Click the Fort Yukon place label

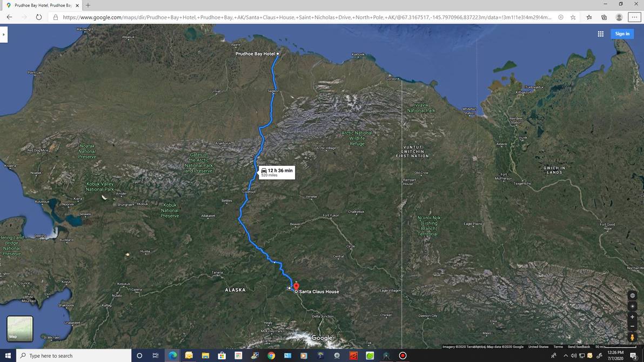pos(331,216)
